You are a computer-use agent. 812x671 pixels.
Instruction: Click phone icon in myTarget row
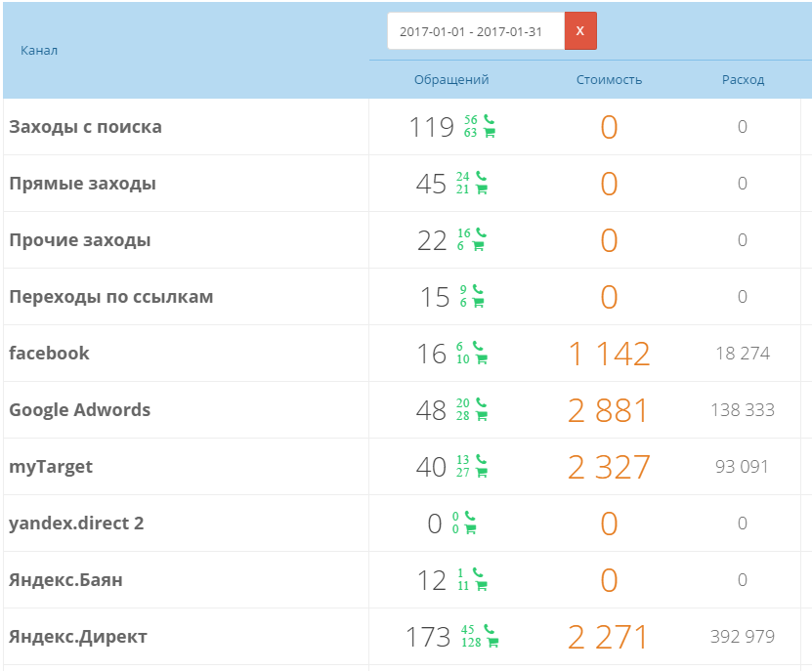pos(481,459)
